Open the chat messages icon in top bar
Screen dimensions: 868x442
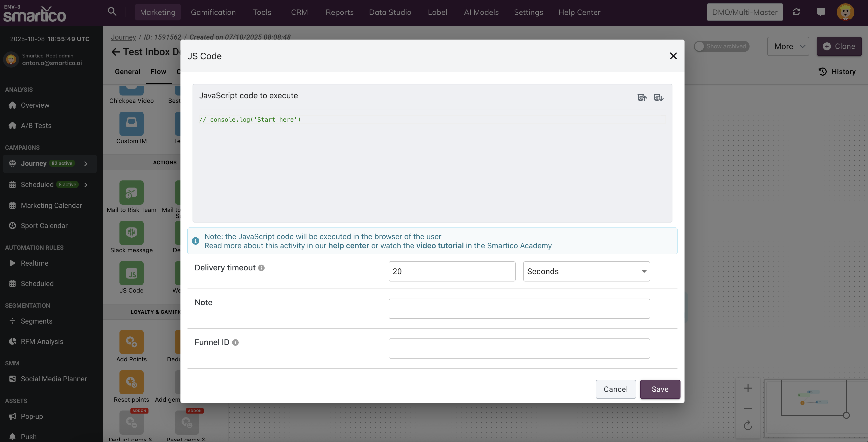(x=821, y=12)
